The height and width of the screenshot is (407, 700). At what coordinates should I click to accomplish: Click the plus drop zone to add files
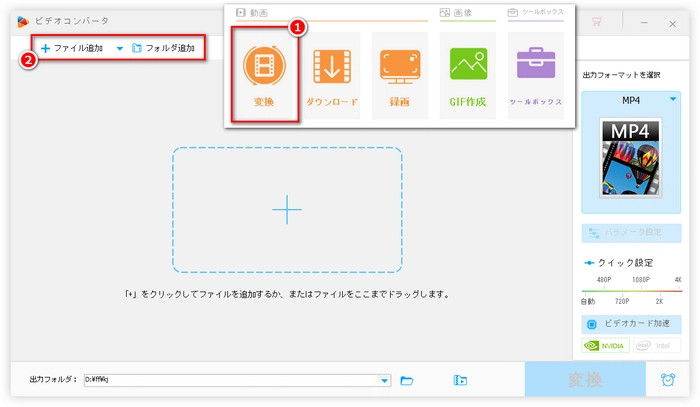pyautogui.click(x=287, y=209)
